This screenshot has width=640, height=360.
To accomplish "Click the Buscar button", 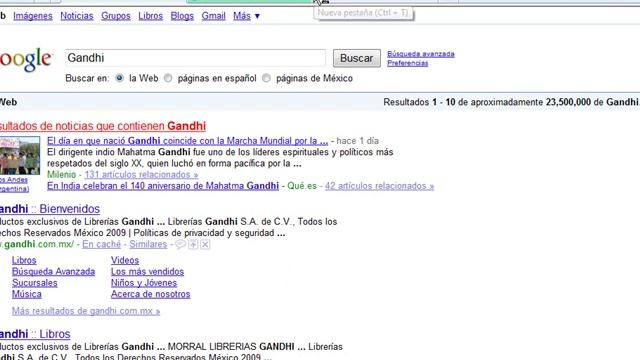I will (x=357, y=58).
